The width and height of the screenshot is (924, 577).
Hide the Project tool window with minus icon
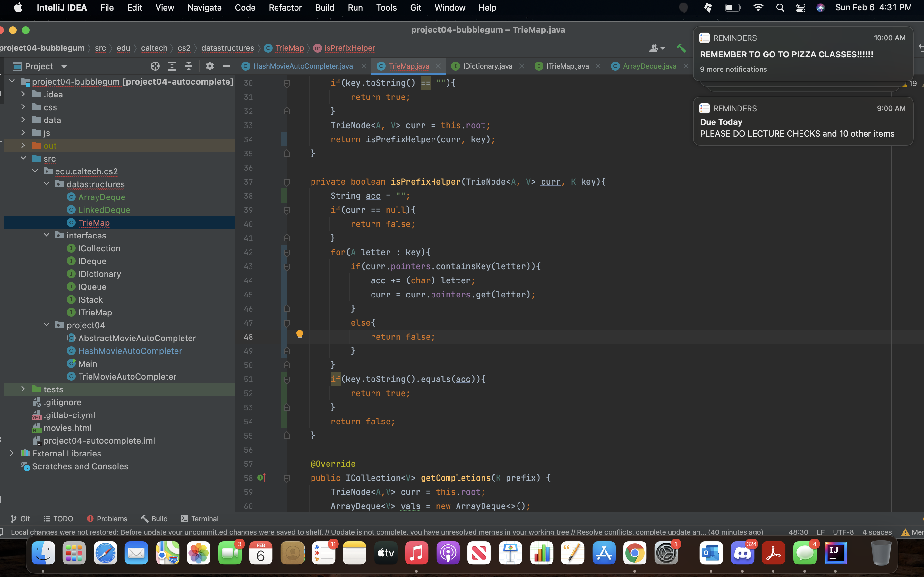click(x=227, y=66)
